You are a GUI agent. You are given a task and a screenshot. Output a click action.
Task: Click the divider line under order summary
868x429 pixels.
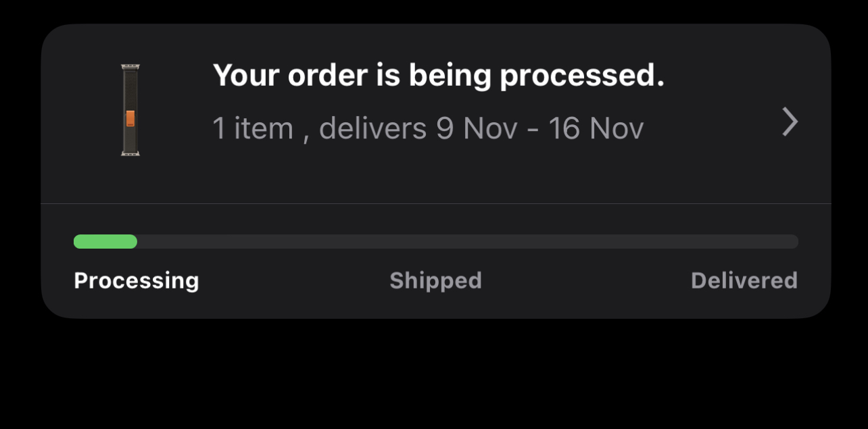(x=435, y=203)
